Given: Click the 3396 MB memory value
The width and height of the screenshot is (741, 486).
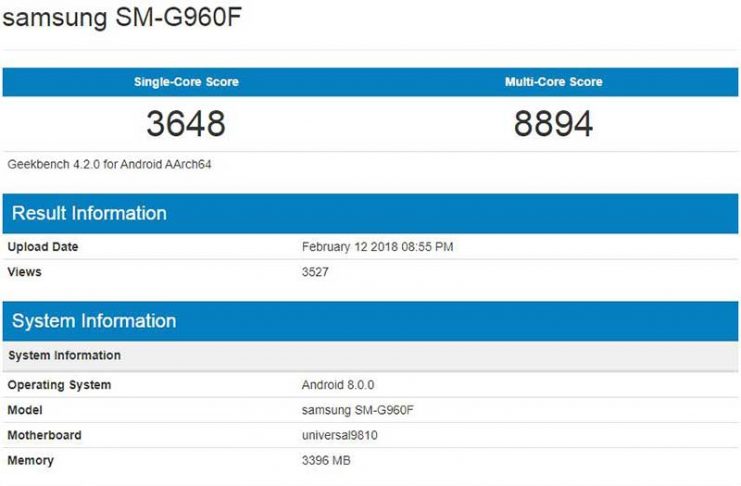Looking at the screenshot, I should point(326,460).
